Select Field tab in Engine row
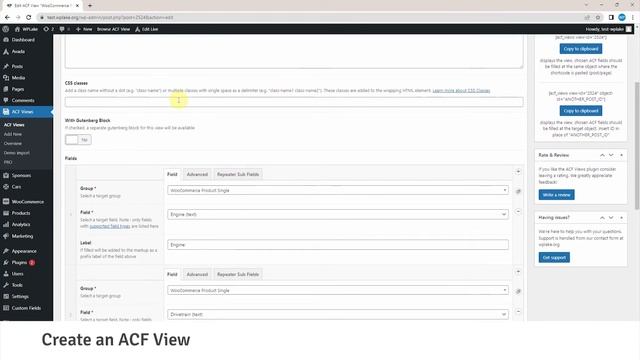The width and height of the screenshot is (640, 360). point(172,174)
